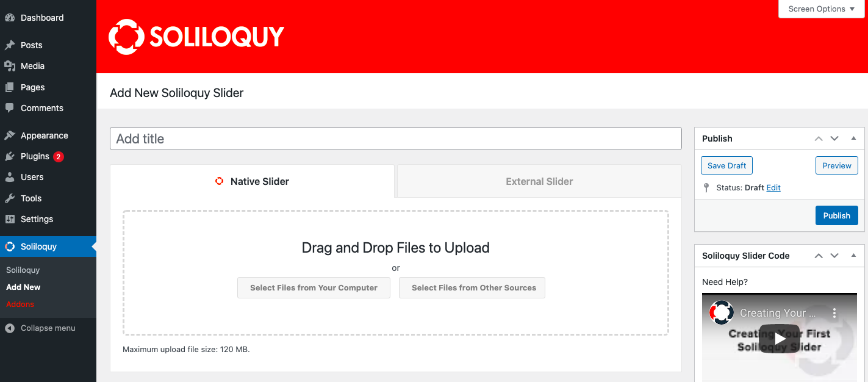
Task: Open the Screen Options dropdown
Action: tap(821, 9)
